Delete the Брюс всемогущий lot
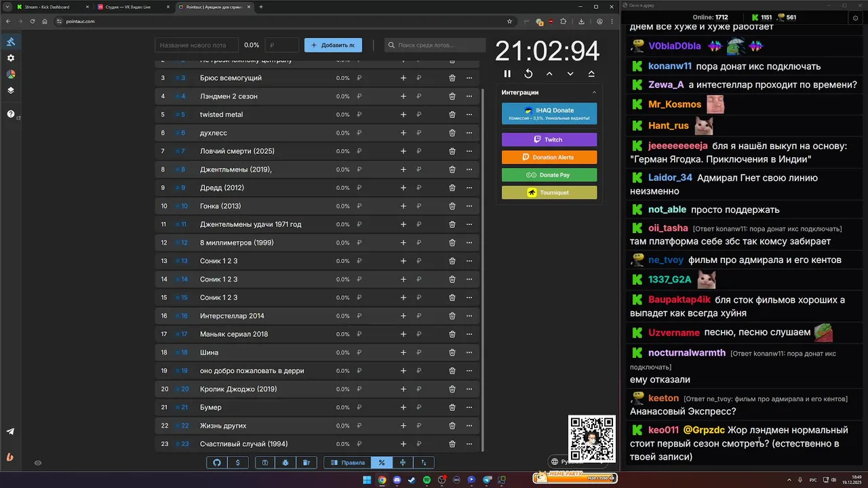This screenshot has width=868, height=488. pyautogui.click(x=452, y=78)
